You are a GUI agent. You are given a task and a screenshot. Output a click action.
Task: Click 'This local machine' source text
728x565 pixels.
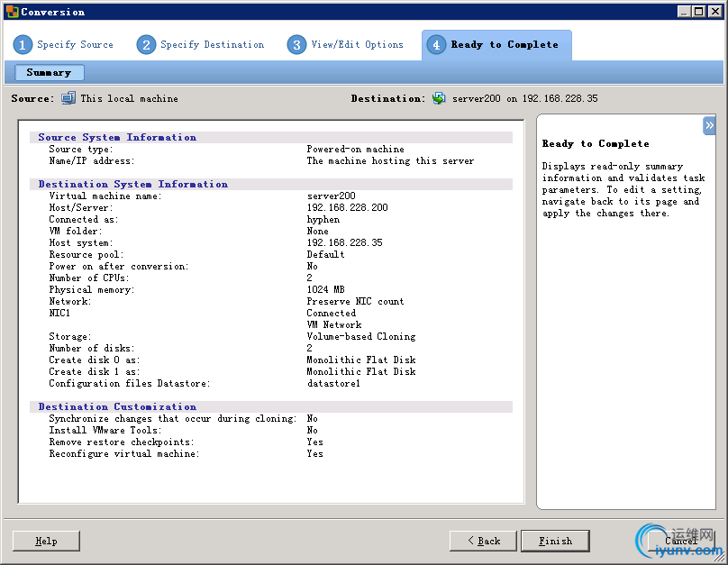pos(129,98)
